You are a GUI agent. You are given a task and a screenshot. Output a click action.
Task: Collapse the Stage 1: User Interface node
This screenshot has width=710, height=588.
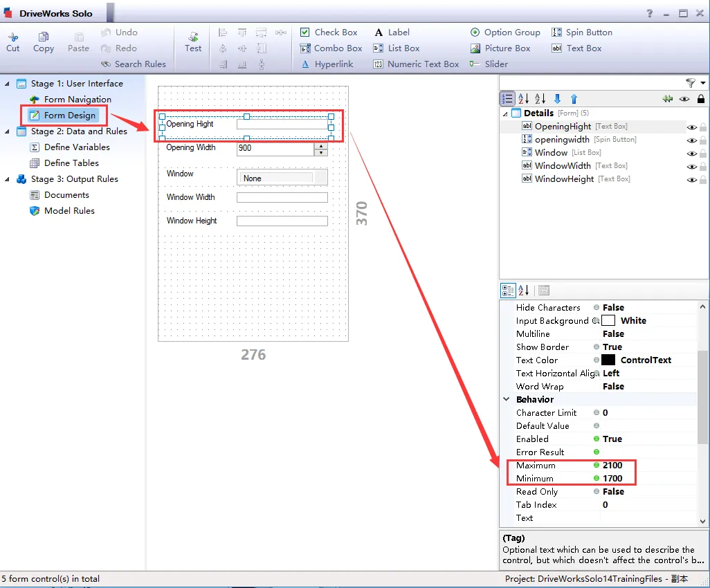(8, 84)
